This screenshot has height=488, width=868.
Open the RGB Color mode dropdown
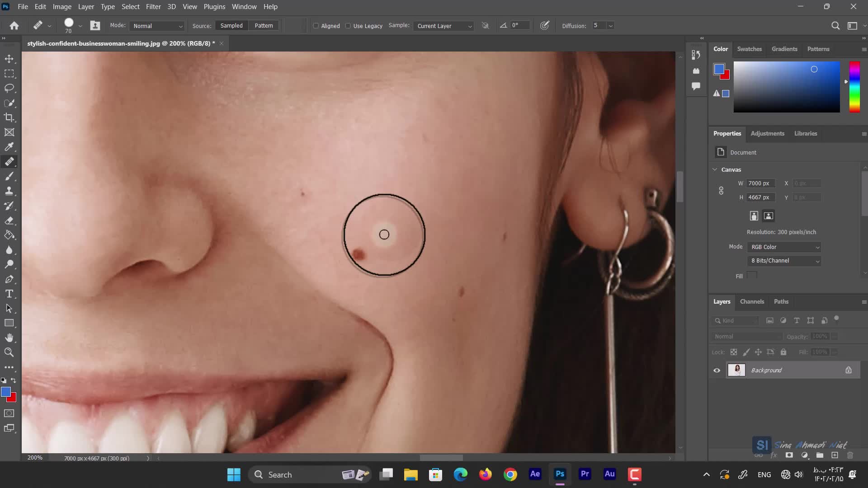click(x=784, y=247)
